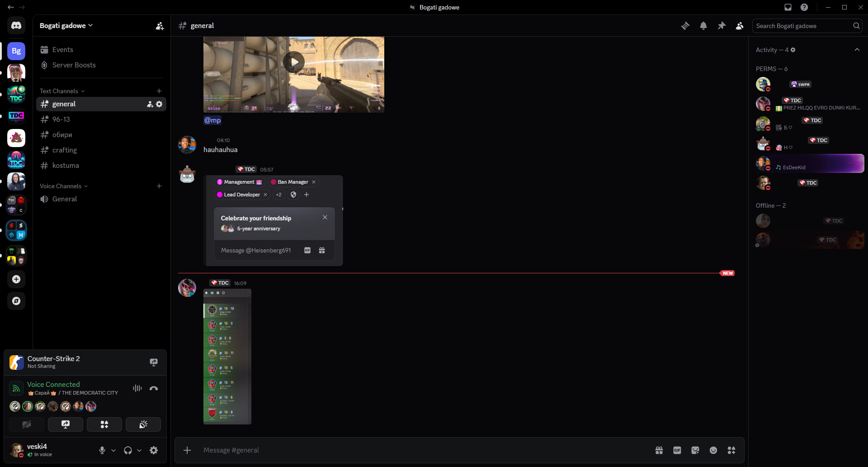The height and width of the screenshot is (467, 868).
Task: Play the Counter-Strike video clip
Action: pyautogui.click(x=294, y=62)
